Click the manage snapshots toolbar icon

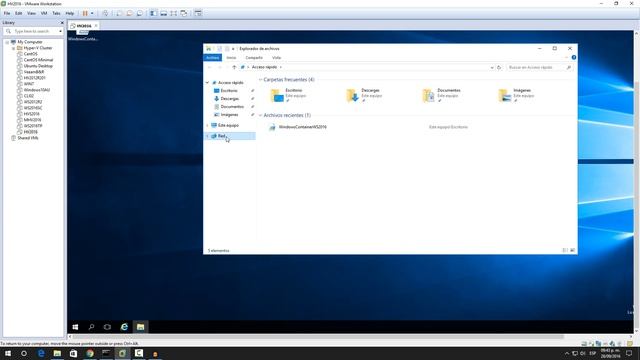click(140, 13)
